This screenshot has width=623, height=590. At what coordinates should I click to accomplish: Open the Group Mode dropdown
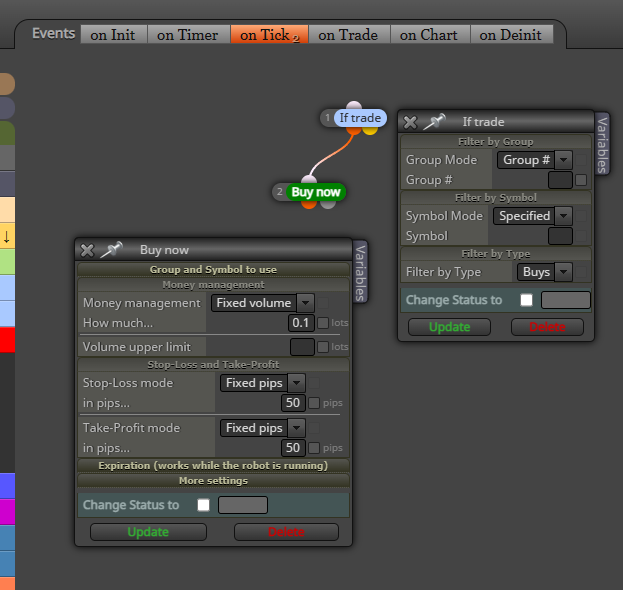pyautogui.click(x=534, y=160)
